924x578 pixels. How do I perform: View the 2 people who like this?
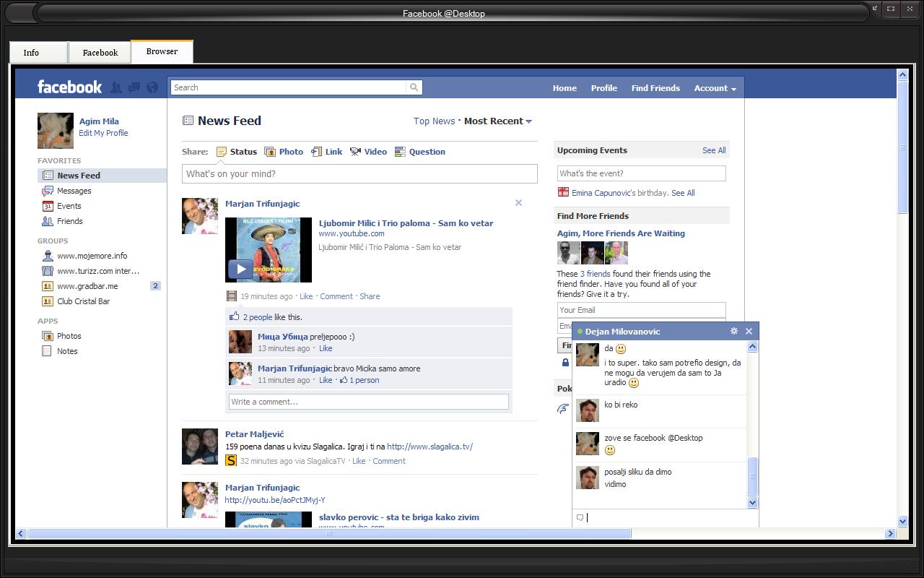click(x=258, y=317)
